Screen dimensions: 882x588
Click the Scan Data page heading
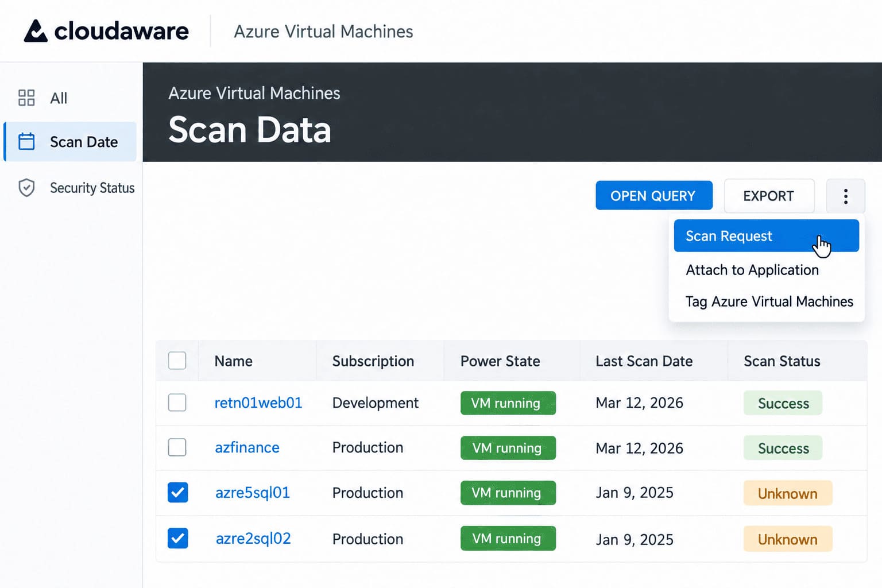250,130
